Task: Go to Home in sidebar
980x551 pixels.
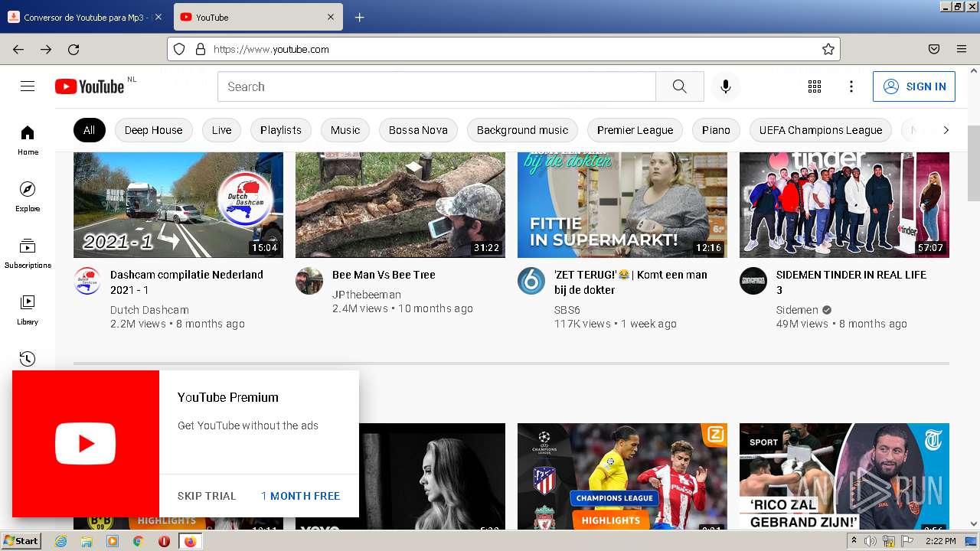Action: (28, 140)
